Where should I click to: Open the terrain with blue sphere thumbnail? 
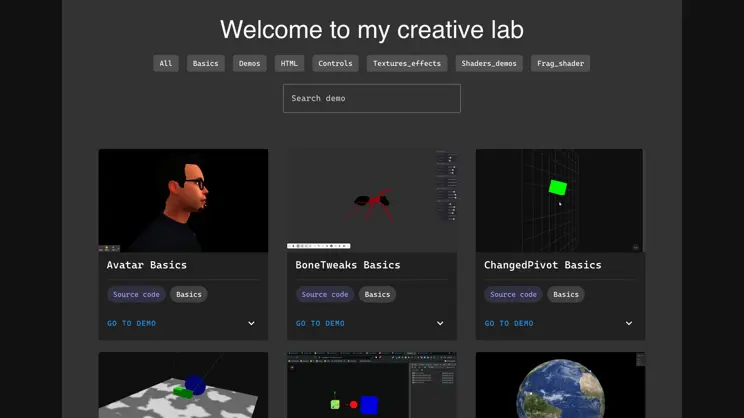pyautogui.click(x=183, y=385)
